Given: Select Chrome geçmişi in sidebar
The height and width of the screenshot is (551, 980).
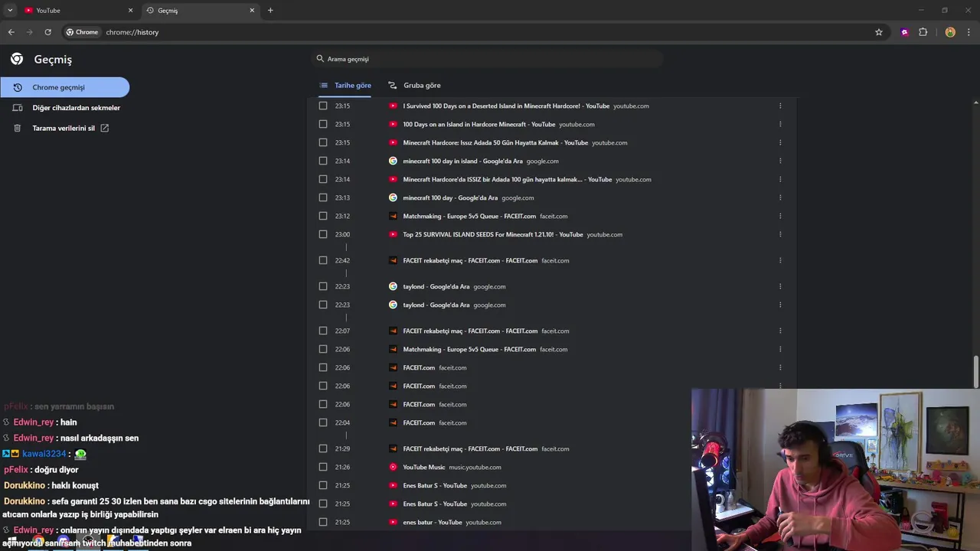Looking at the screenshot, I should click(x=64, y=87).
